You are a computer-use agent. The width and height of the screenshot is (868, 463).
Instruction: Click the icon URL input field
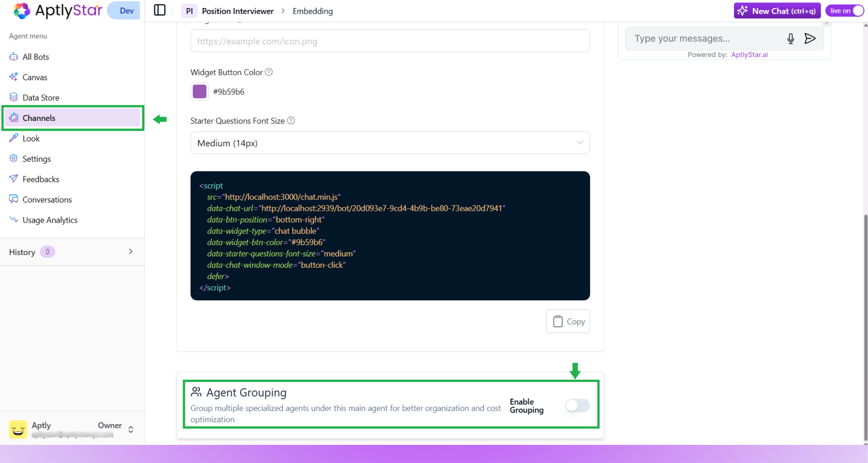click(390, 41)
